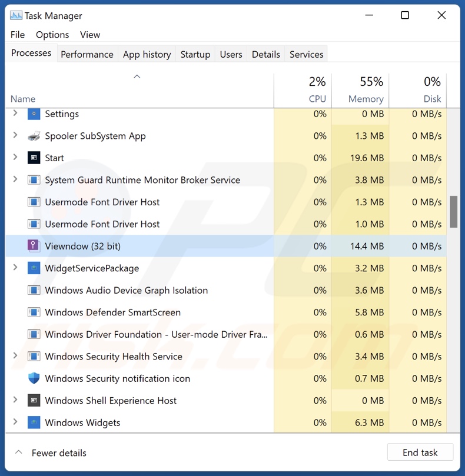The image size is (465, 476).
Task: Select Windows Security notification icon row
Action: pyautogui.click(x=226, y=378)
